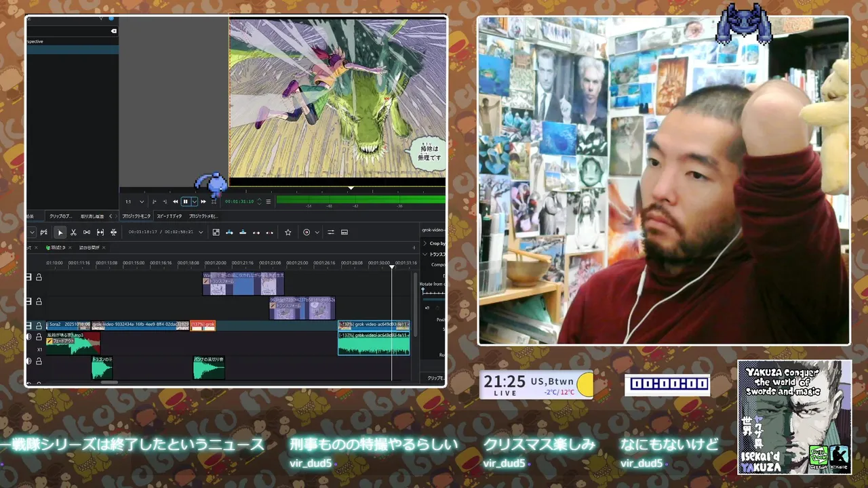The width and height of the screenshot is (868, 488).
Task: Fast forward playback in the project monitor
Action: (x=203, y=201)
